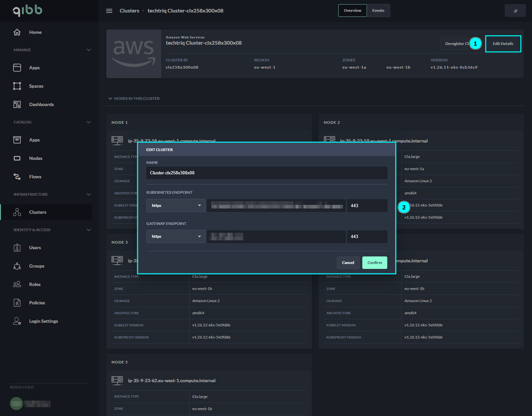Open the hamburger navigation menu
Screen dimensions: 532x416
point(109,11)
